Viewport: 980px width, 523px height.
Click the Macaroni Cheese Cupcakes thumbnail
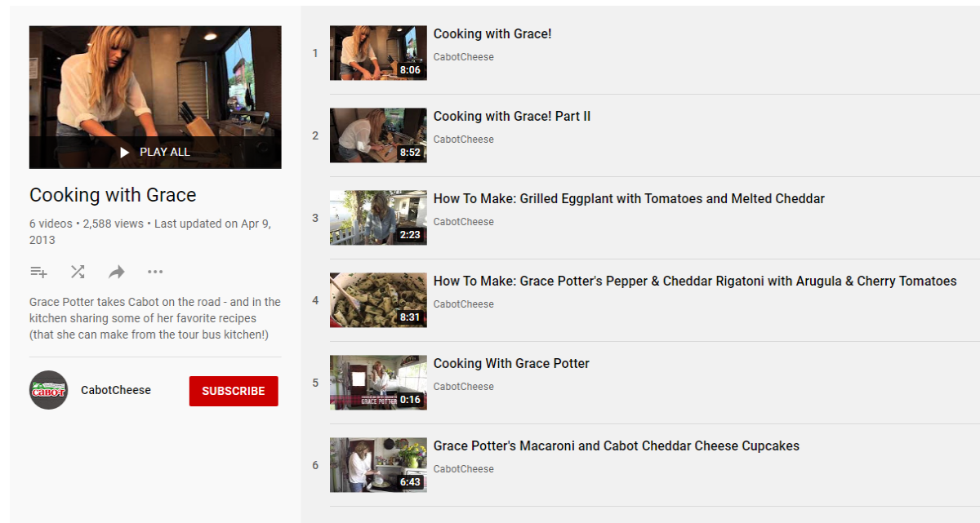click(378, 465)
